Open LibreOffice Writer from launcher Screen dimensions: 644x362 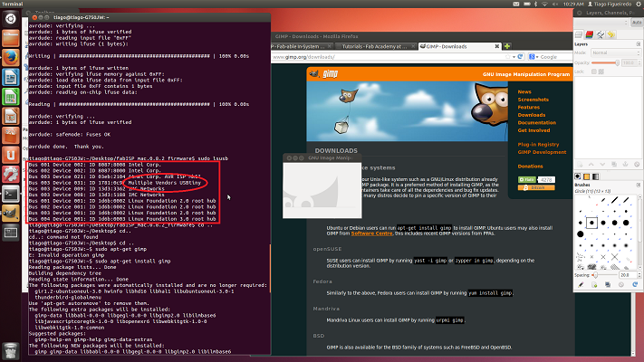pyautogui.click(x=11, y=78)
